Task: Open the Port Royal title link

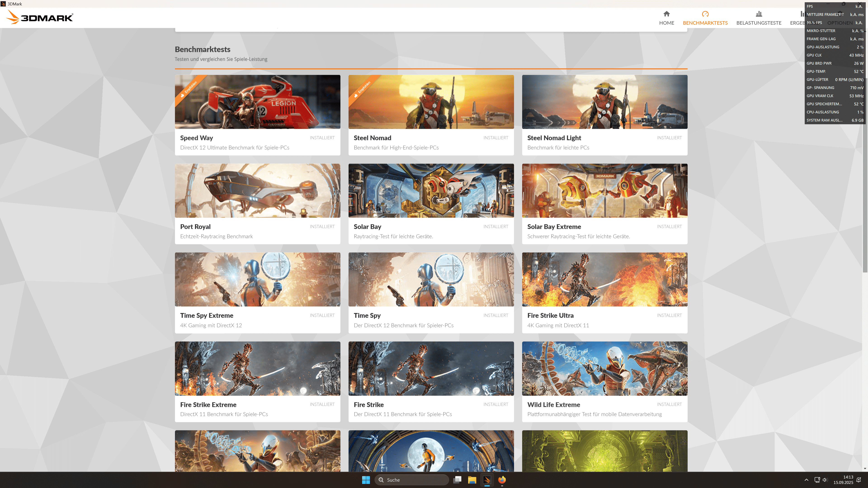Action: 195,227
